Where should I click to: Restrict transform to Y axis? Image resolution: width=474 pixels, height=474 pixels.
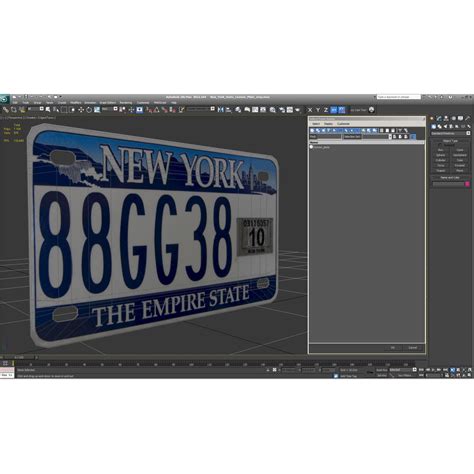click(318, 109)
